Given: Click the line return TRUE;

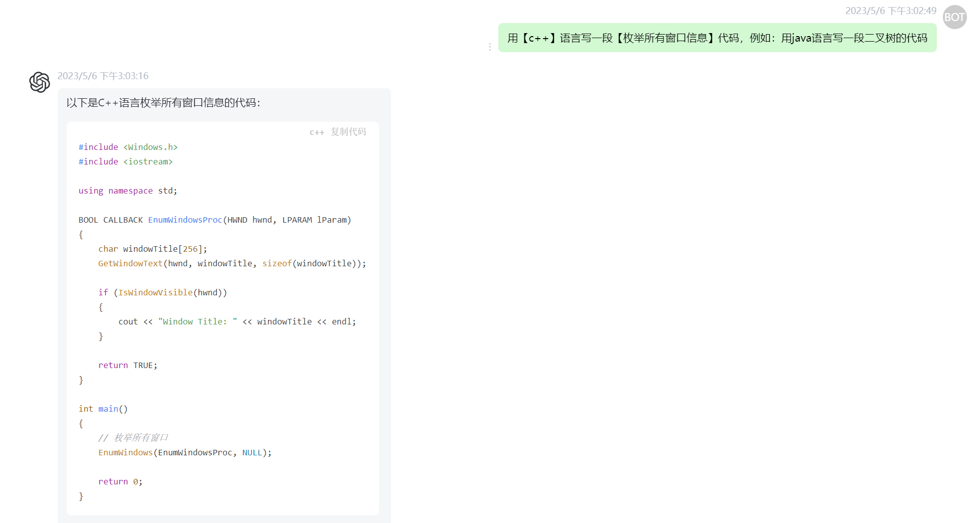Looking at the screenshot, I should click(x=128, y=365).
